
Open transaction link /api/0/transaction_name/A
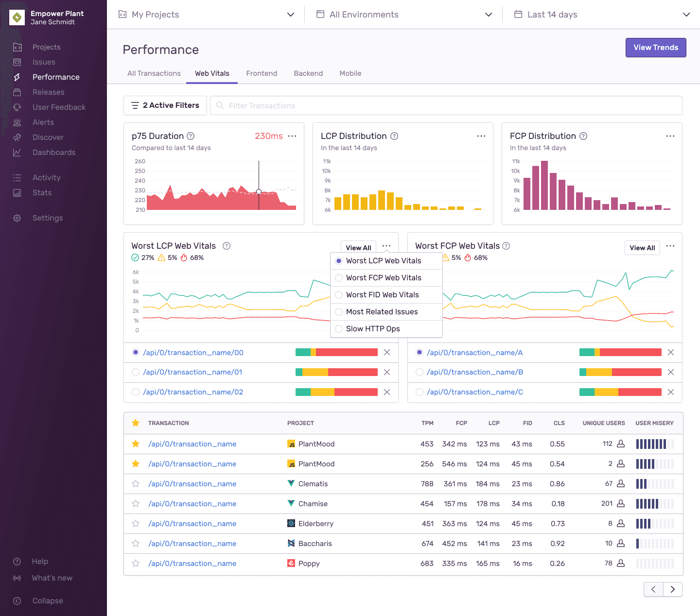(474, 353)
